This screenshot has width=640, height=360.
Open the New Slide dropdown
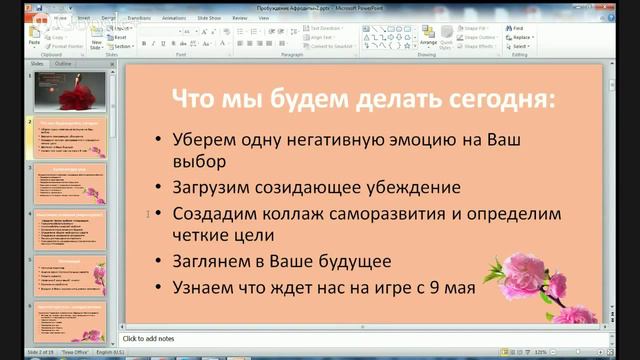tap(96, 45)
